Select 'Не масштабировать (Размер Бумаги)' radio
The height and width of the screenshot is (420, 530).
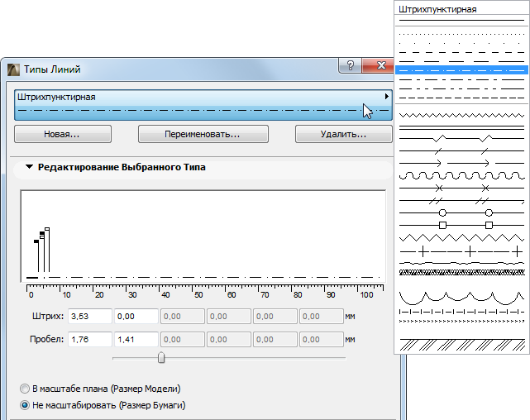24,405
